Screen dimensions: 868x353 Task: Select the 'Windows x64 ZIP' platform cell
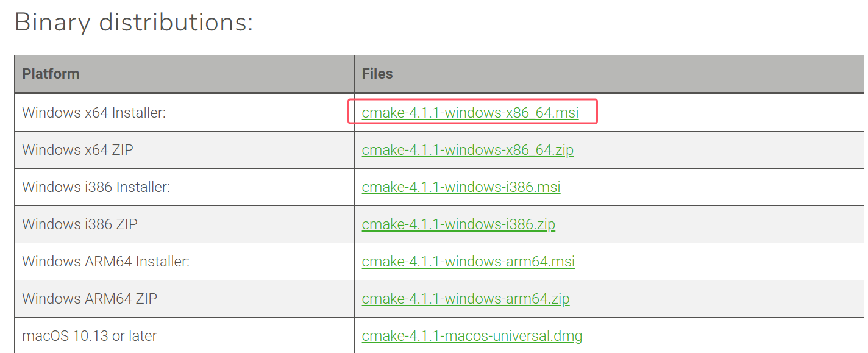[x=77, y=150]
